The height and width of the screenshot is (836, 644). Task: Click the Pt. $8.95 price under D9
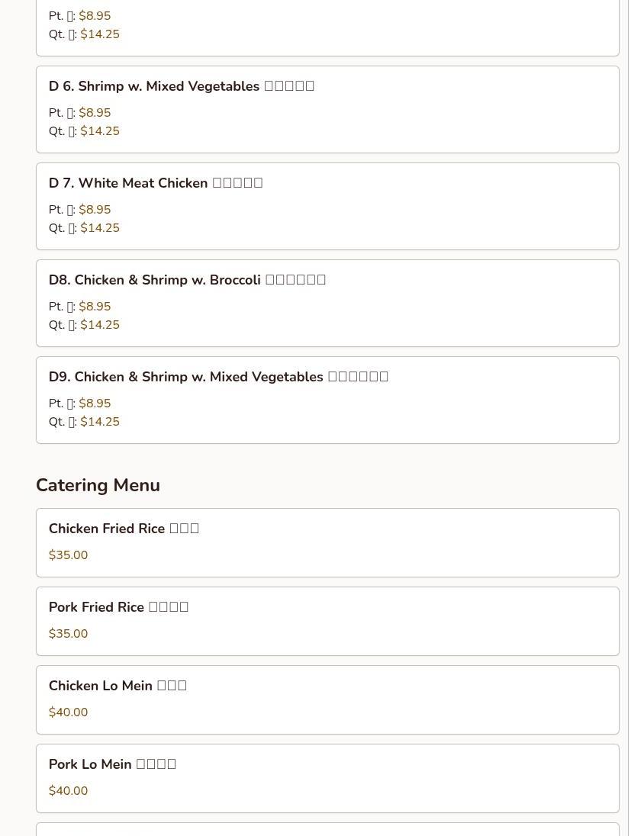point(95,404)
